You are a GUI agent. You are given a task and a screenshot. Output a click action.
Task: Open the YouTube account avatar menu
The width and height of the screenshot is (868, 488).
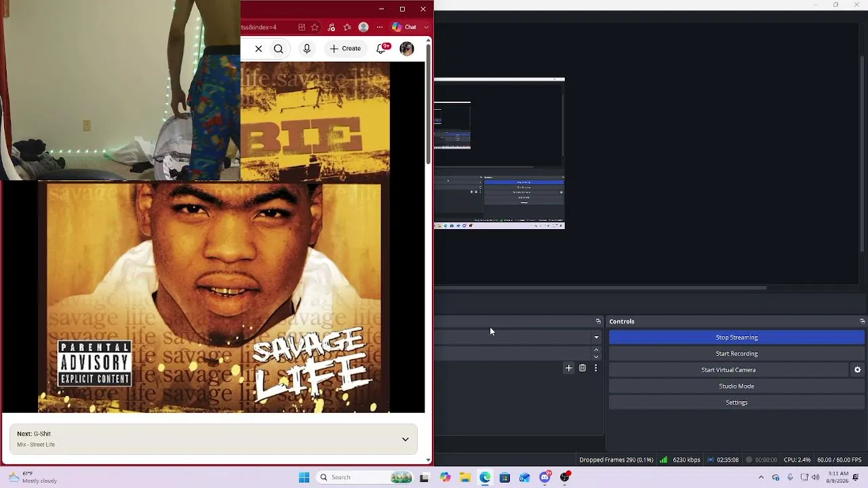pos(407,49)
